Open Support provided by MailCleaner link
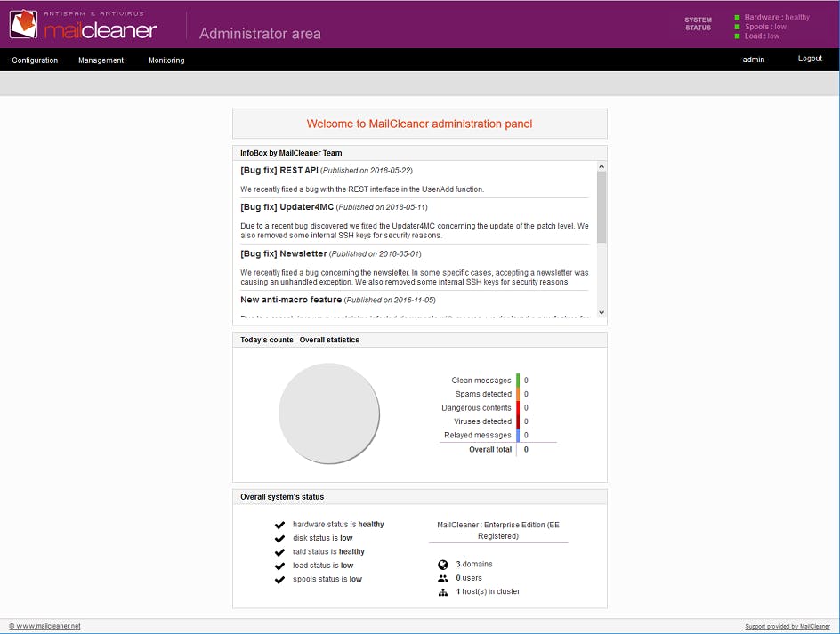Viewport: 840px width, 634px height. 787,626
